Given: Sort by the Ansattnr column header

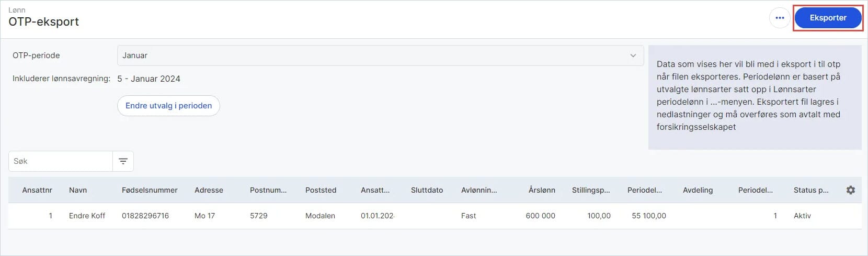Looking at the screenshot, I should point(37,190).
